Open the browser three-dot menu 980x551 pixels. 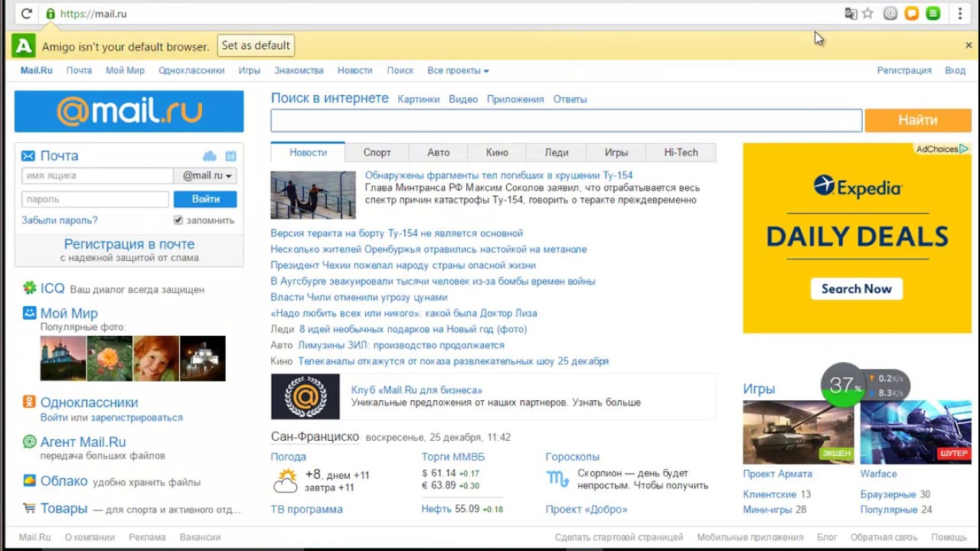coord(960,13)
